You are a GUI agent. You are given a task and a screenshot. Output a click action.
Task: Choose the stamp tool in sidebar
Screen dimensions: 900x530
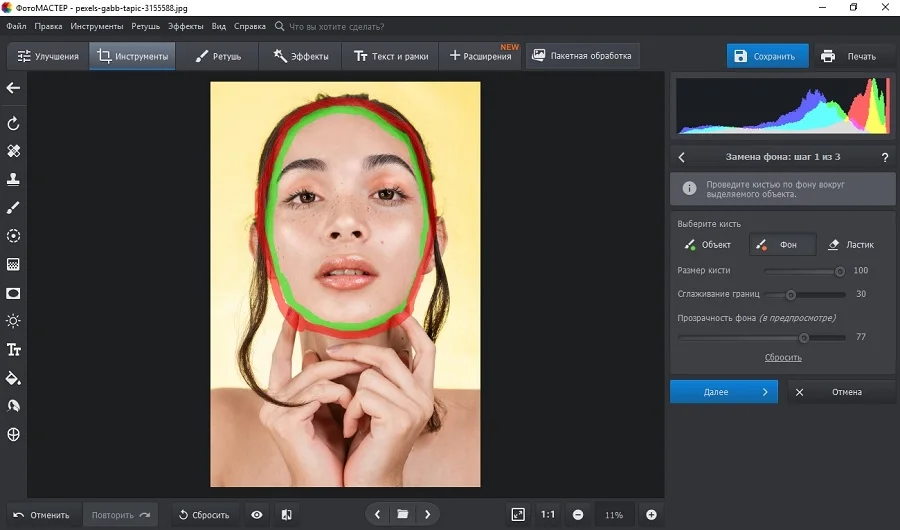pos(13,179)
